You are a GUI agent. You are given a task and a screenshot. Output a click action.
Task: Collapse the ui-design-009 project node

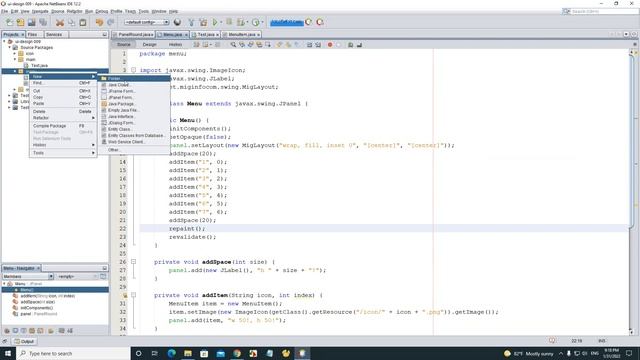(x=4, y=41)
